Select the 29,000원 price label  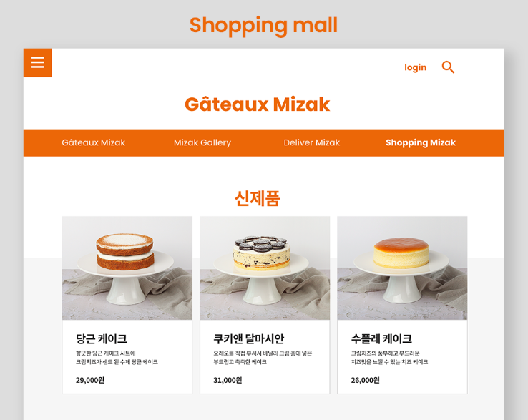(x=90, y=380)
